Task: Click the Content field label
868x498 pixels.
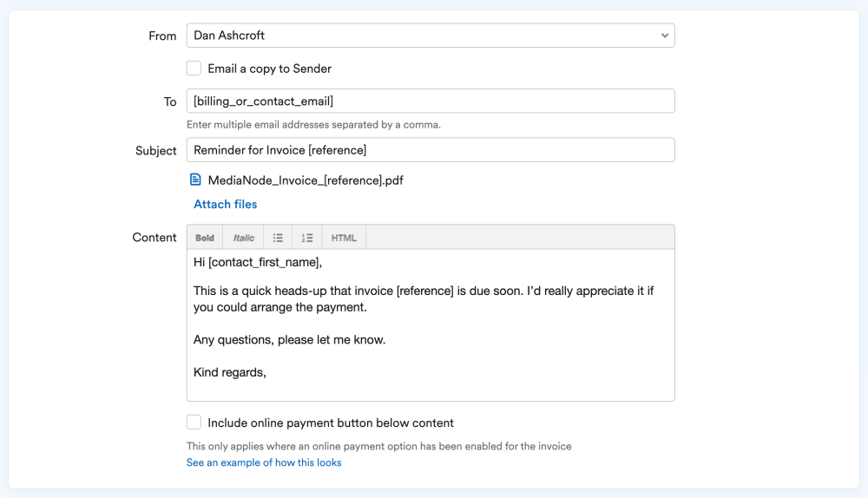Action: pyautogui.click(x=155, y=238)
